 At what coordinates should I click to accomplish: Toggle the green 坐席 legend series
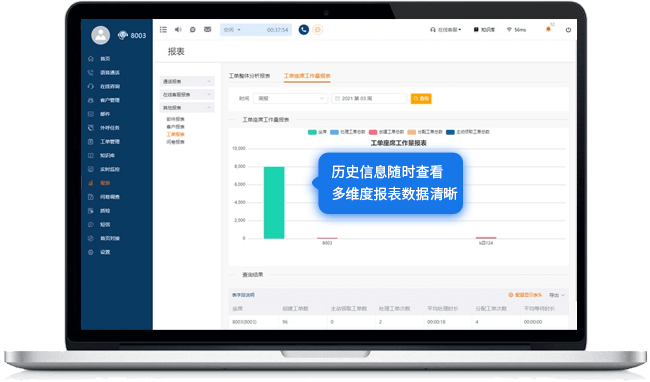coord(317,132)
